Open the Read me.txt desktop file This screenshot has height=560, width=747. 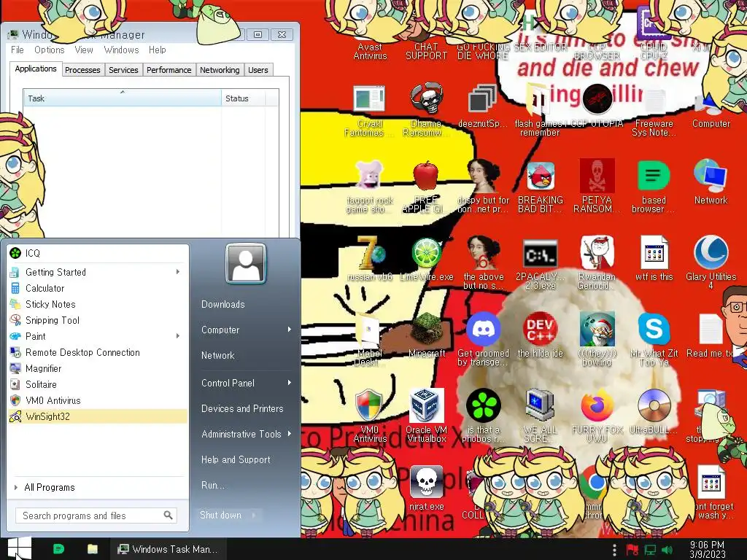[x=711, y=335]
